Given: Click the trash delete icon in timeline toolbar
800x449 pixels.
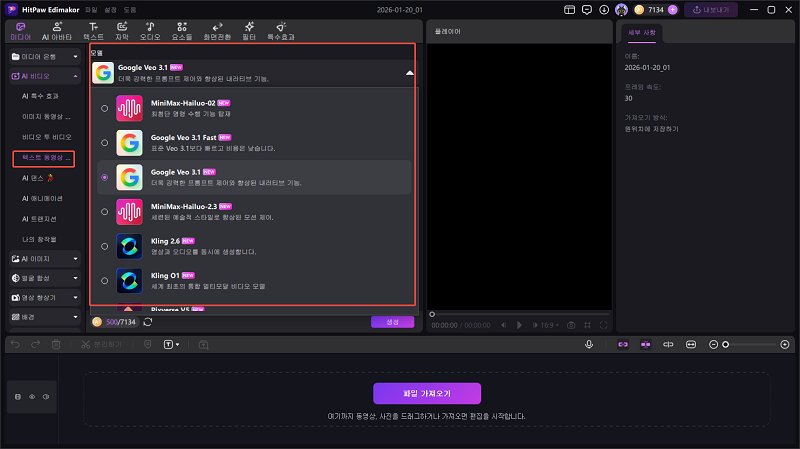Looking at the screenshot, I should pos(56,345).
